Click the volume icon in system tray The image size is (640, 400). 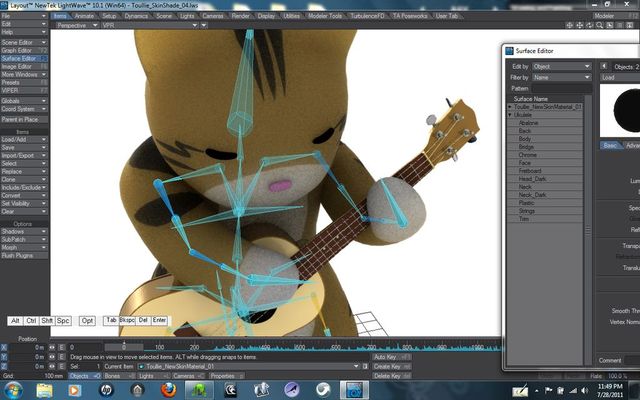[x=584, y=391]
